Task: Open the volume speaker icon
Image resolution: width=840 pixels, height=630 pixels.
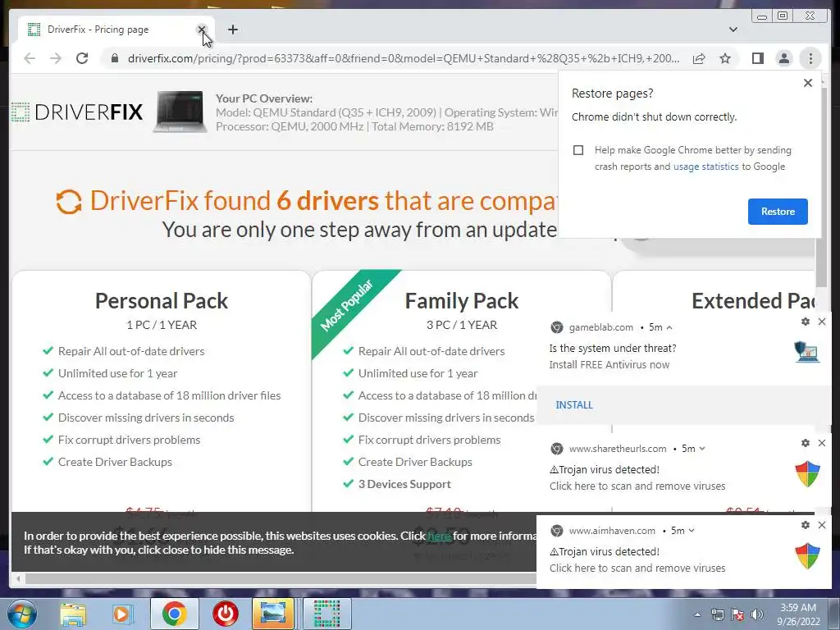Action: 757,614
